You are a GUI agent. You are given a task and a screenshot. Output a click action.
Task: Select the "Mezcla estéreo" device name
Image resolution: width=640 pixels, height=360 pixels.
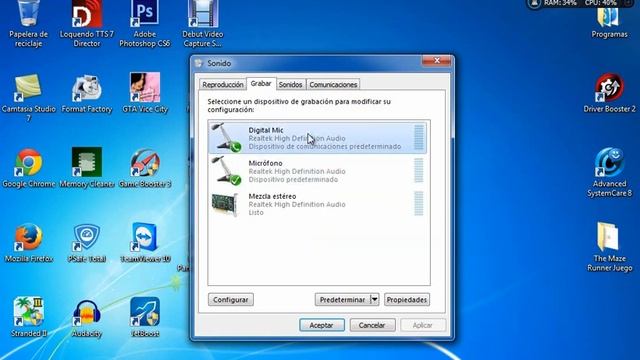[x=272, y=196]
